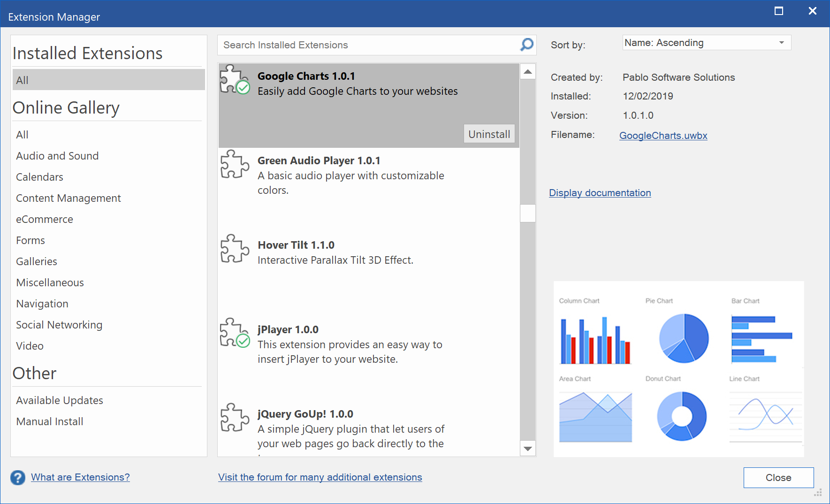Click the jPlayer puzzle icon
The height and width of the screenshot is (504, 830).
235,333
